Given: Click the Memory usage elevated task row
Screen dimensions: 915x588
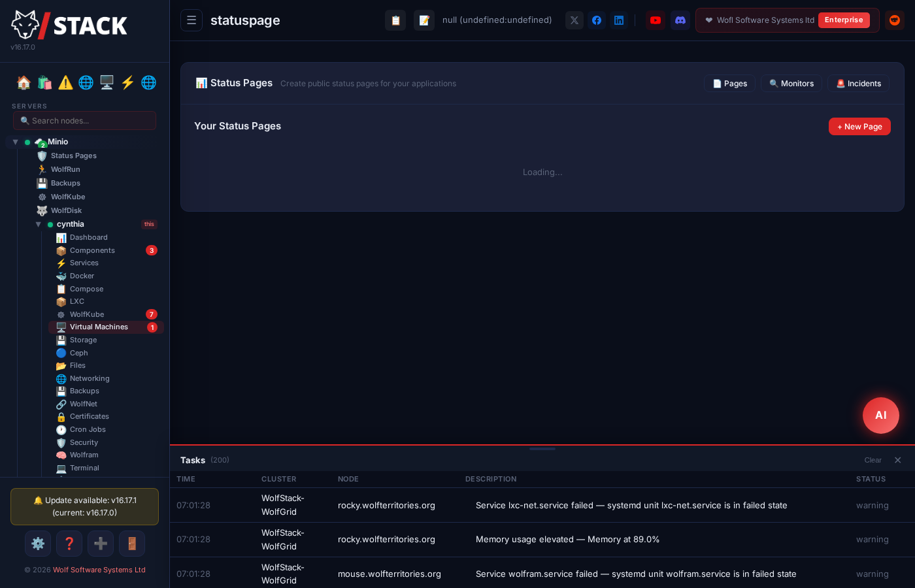Looking at the screenshot, I should pyautogui.click(x=542, y=540).
